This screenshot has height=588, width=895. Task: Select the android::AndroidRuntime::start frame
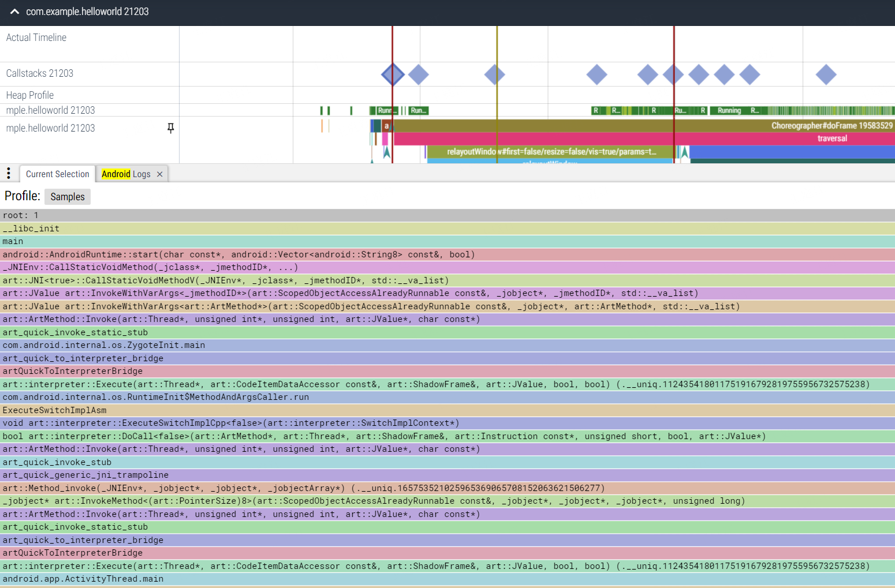[447, 254]
